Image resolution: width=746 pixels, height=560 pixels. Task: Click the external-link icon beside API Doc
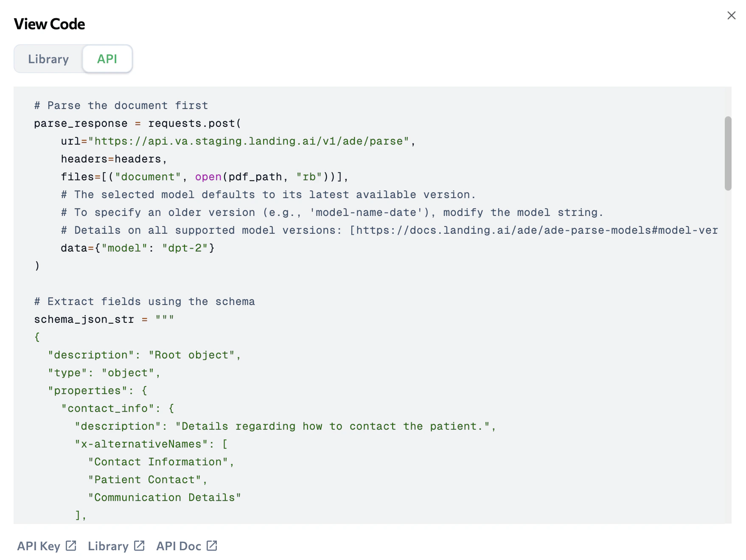(x=212, y=546)
